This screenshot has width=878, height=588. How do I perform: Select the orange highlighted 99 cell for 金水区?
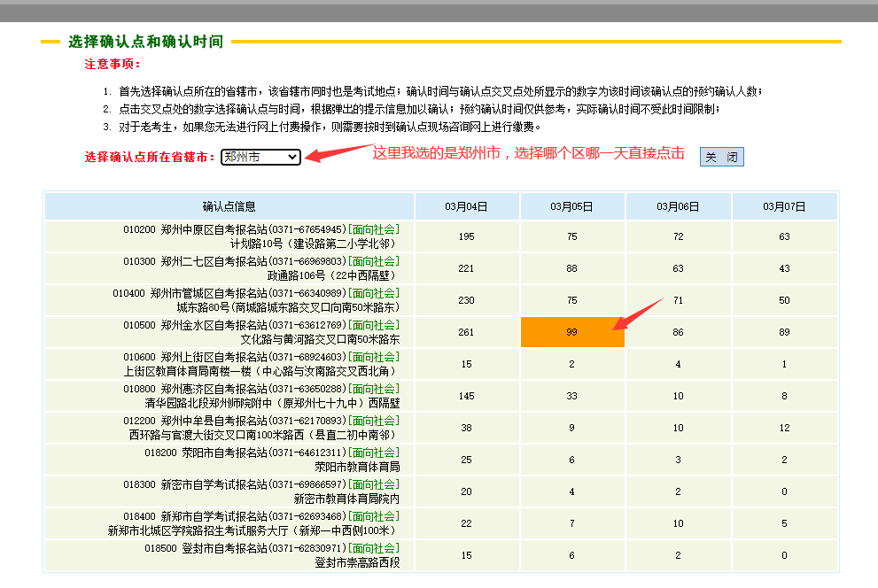click(571, 332)
